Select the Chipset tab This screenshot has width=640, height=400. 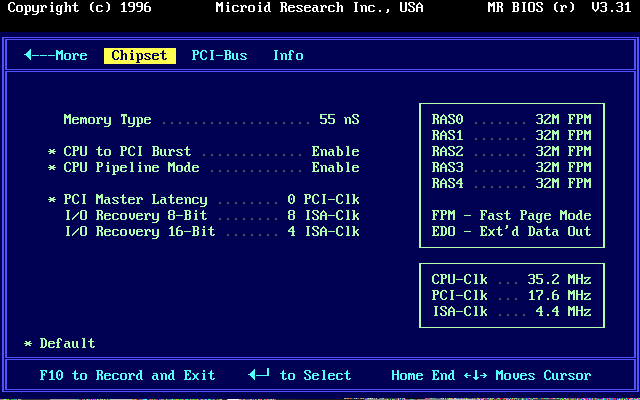coord(140,56)
